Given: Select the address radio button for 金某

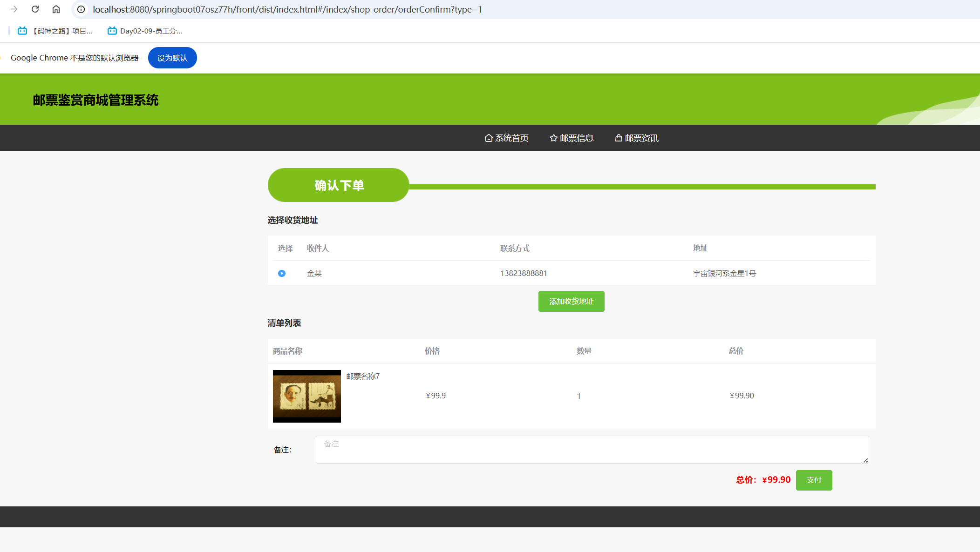Looking at the screenshot, I should pos(282,273).
